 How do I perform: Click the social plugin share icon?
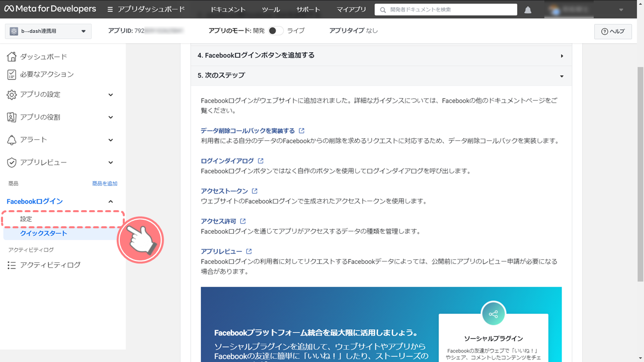click(x=493, y=314)
